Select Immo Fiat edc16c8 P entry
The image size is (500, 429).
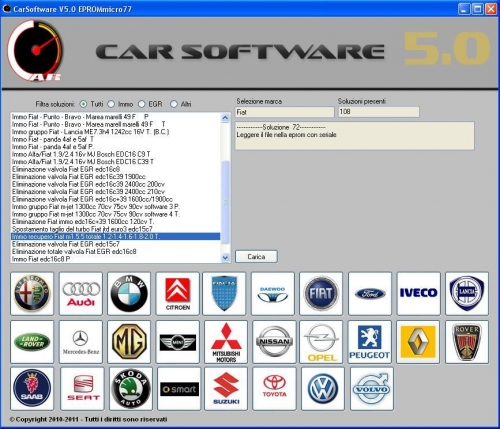click(x=115, y=259)
